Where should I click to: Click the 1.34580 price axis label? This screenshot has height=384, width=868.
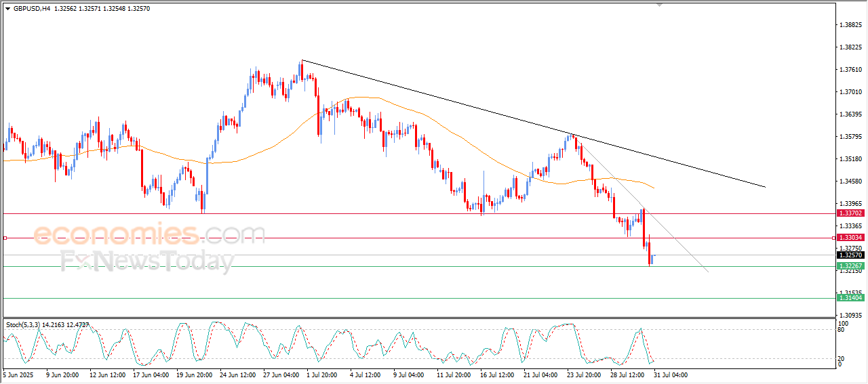coord(850,182)
